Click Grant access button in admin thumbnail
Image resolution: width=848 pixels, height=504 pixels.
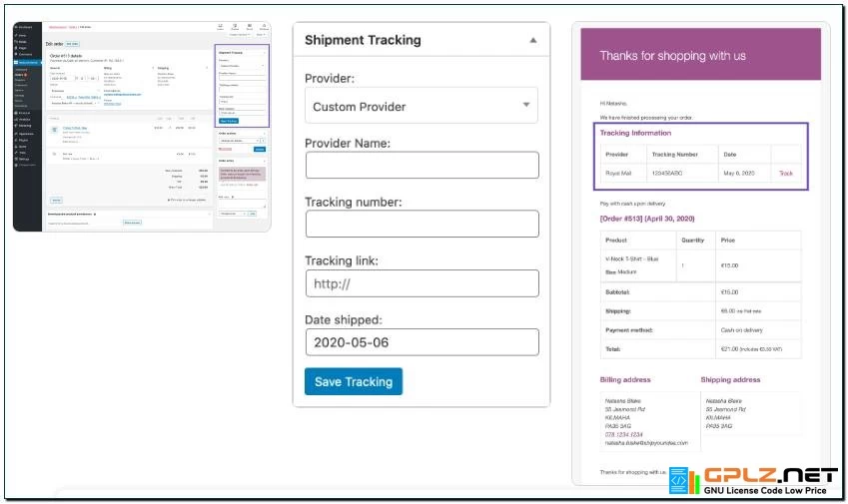point(132,223)
